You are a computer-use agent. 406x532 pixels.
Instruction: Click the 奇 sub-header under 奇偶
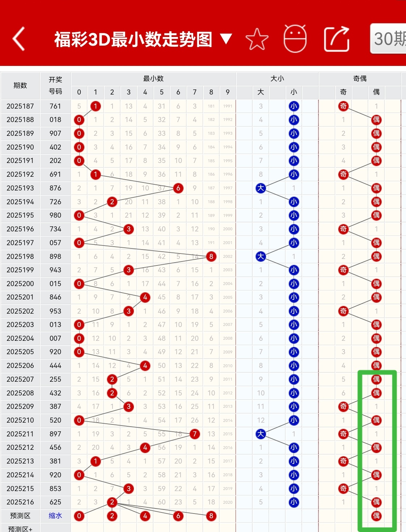tap(343, 92)
